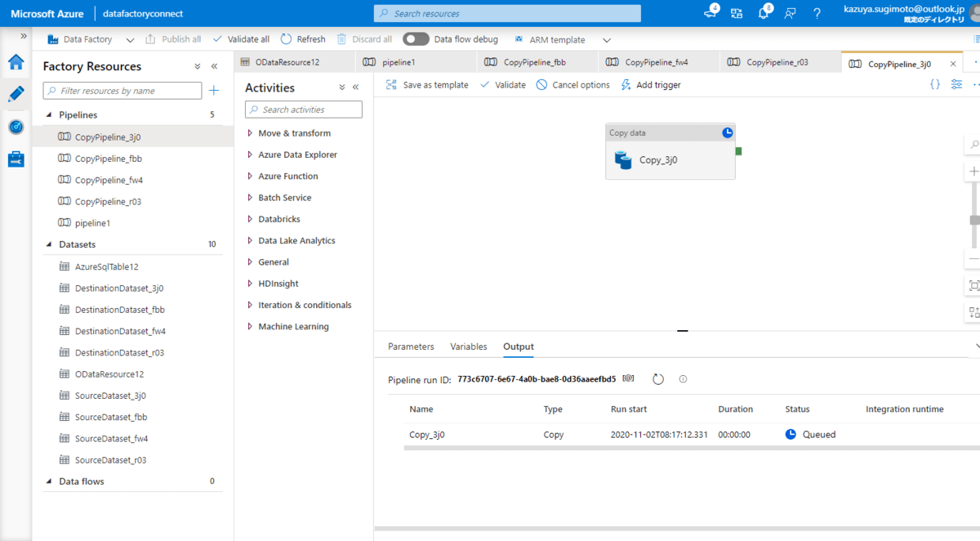Open the Author pencil icon

click(16, 94)
